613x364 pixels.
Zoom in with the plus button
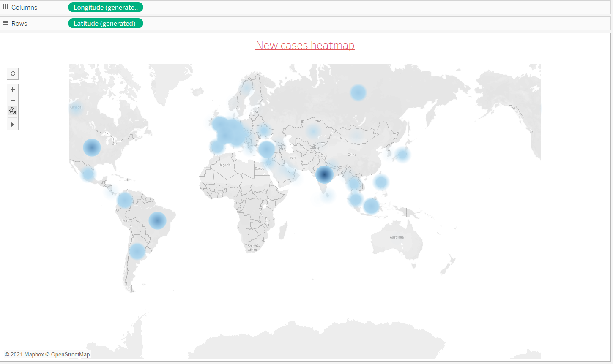coord(13,90)
